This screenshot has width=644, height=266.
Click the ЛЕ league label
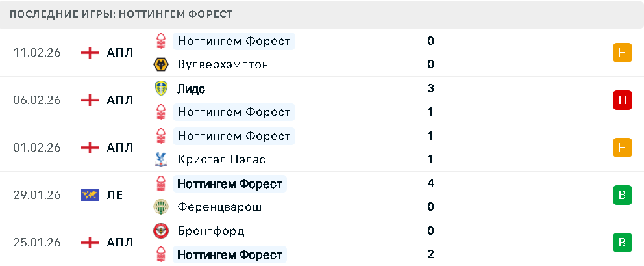tap(115, 195)
